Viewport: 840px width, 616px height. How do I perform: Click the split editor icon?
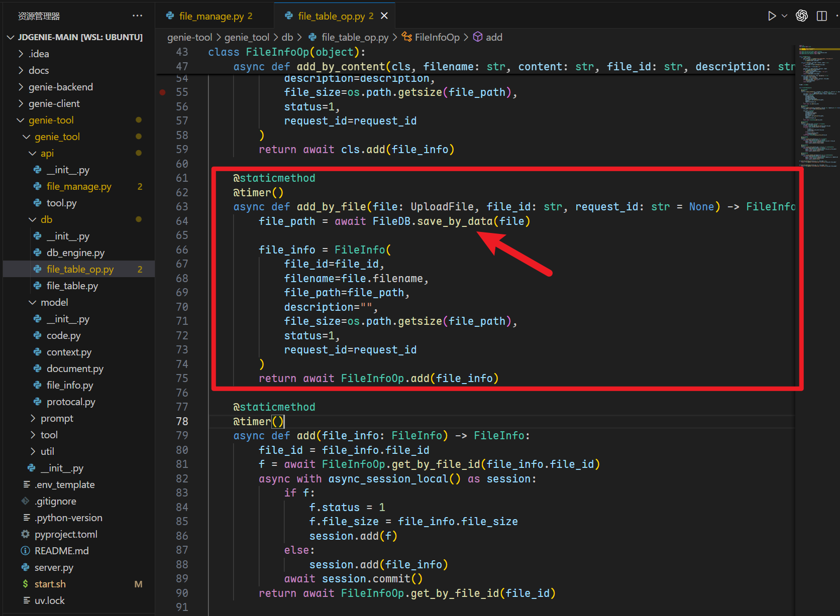[822, 16]
